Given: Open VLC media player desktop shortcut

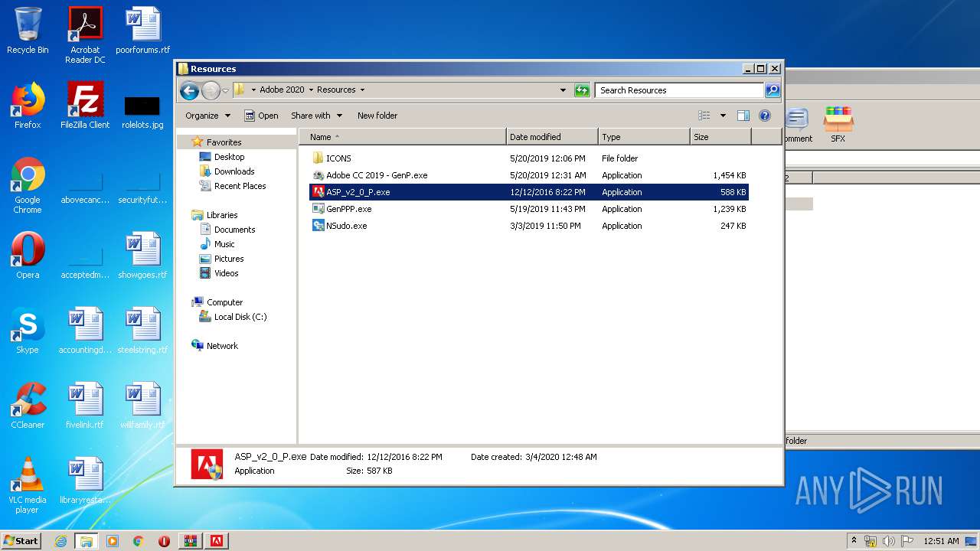Looking at the screenshot, I should click(28, 485).
